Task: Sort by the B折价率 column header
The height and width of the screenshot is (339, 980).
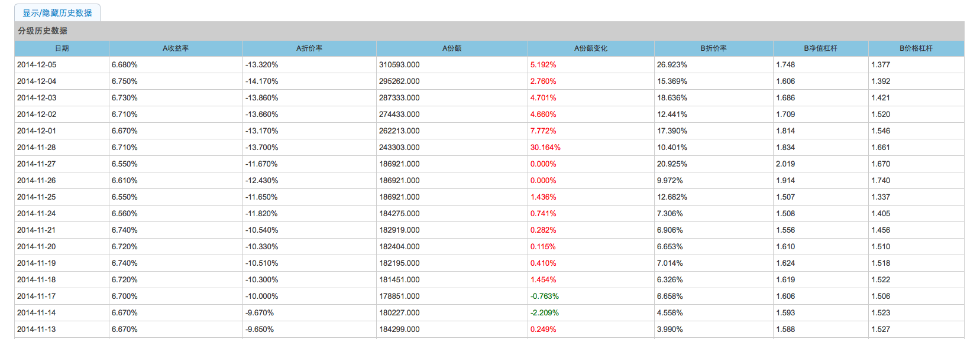Action: click(714, 48)
